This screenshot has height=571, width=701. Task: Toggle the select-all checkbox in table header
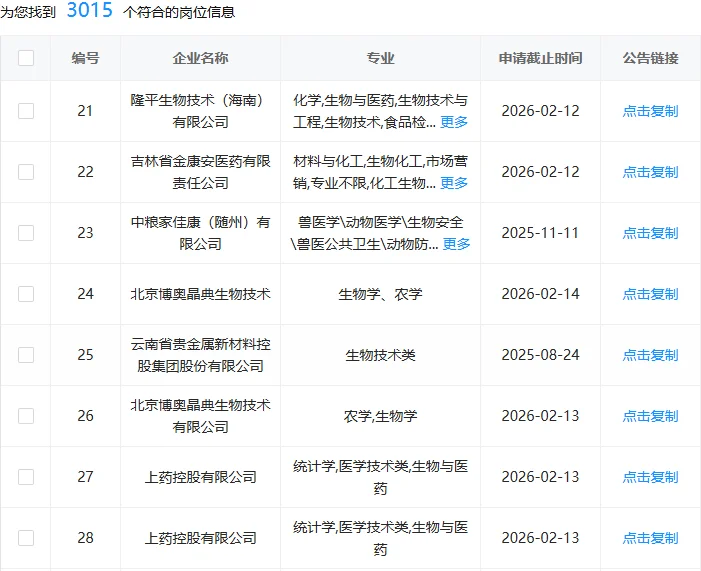26,58
